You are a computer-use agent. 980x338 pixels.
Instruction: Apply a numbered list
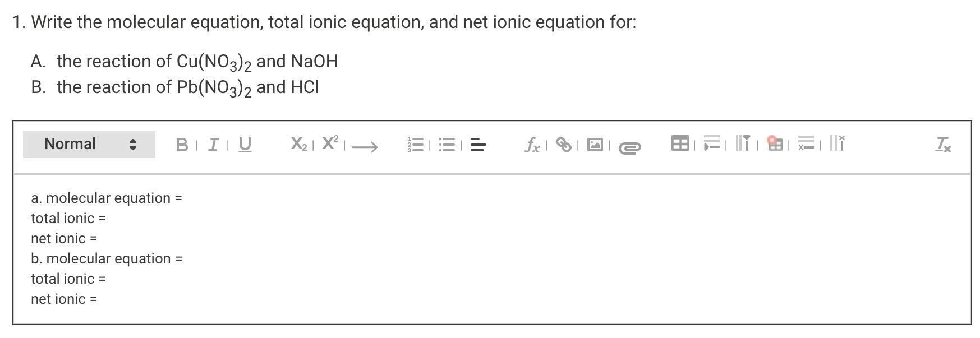(415, 145)
